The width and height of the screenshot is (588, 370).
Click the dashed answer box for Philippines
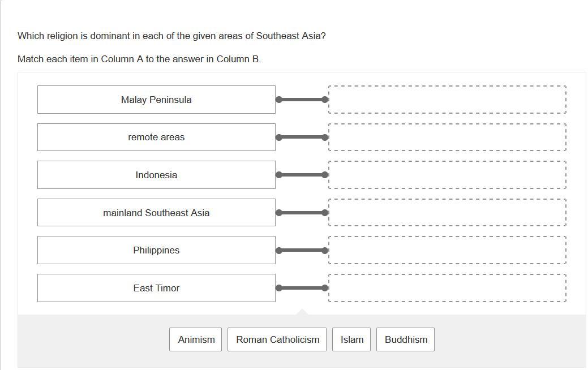tap(447, 250)
